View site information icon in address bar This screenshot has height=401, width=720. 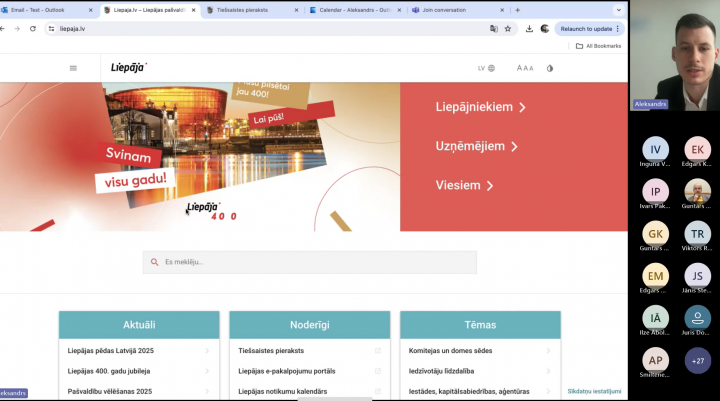pos(51,28)
